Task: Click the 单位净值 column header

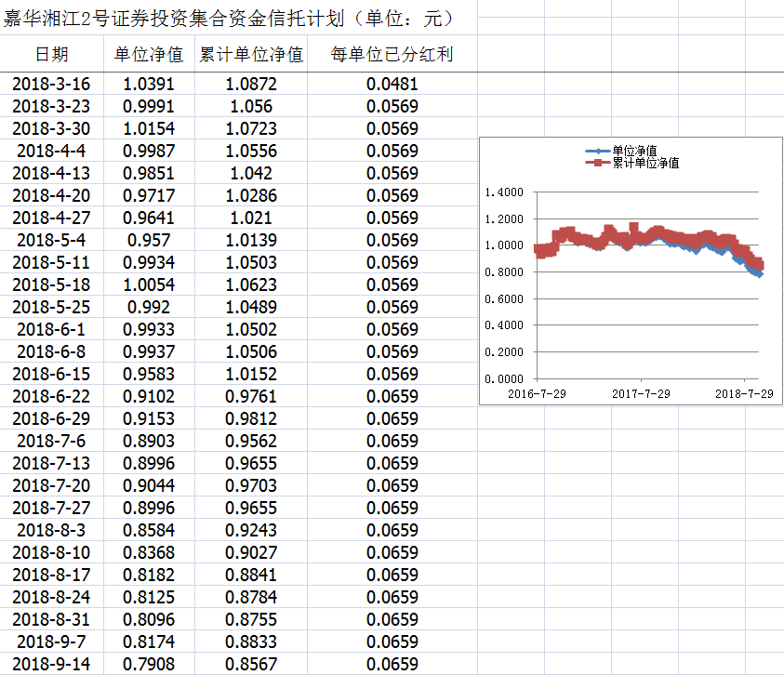Action: click(x=149, y=54)
